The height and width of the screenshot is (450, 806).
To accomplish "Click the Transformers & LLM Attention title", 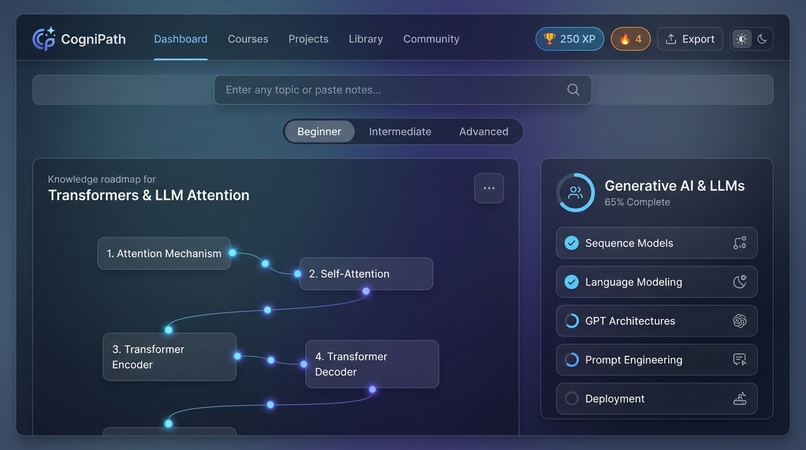I will (x=149, y=195).
